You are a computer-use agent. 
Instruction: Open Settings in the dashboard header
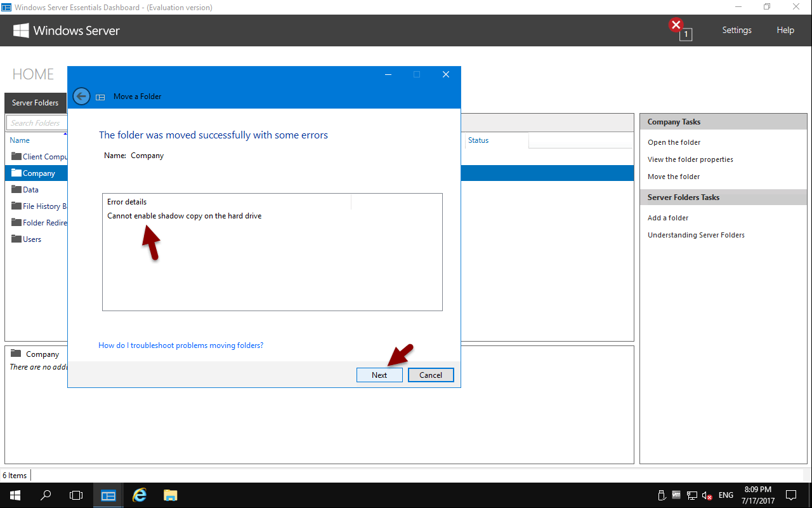point(737,30)
